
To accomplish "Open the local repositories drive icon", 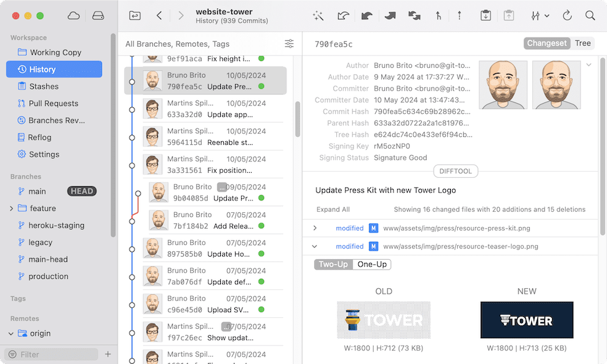I will (x=98, y=15).
